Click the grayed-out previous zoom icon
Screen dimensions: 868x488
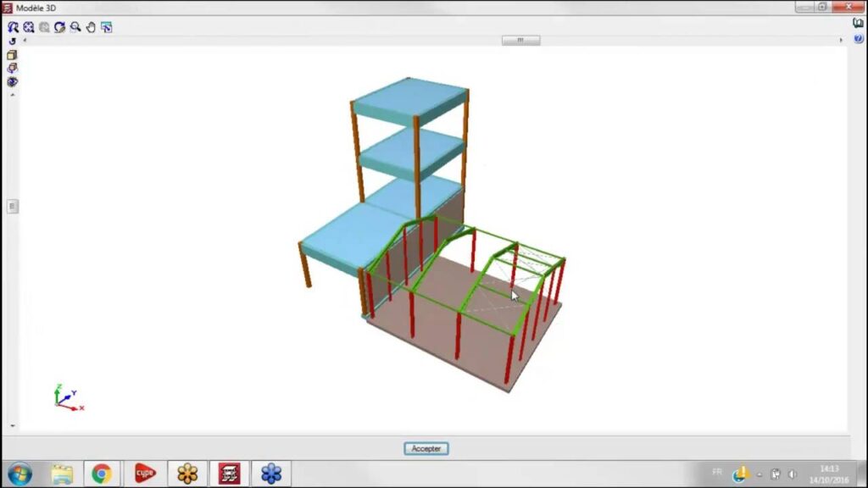point(44,27)
